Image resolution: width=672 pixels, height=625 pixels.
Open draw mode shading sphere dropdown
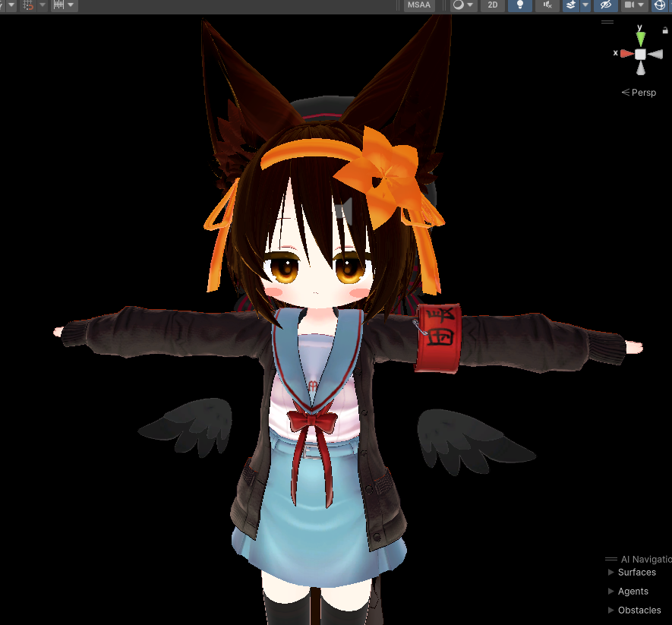(x=463, y=5)
